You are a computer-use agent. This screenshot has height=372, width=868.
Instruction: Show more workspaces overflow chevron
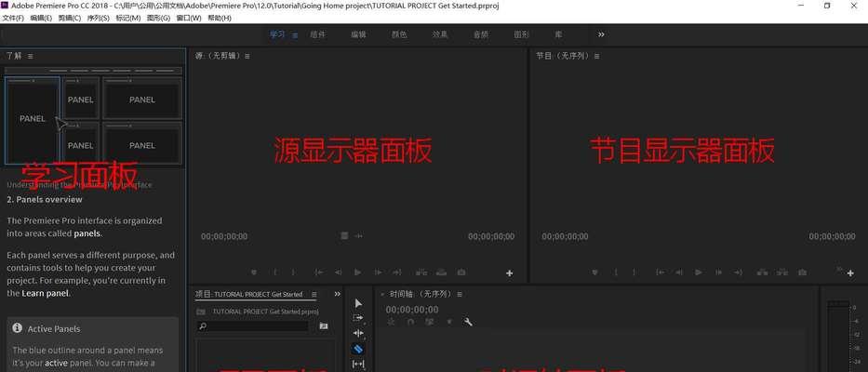pos(601,34)
